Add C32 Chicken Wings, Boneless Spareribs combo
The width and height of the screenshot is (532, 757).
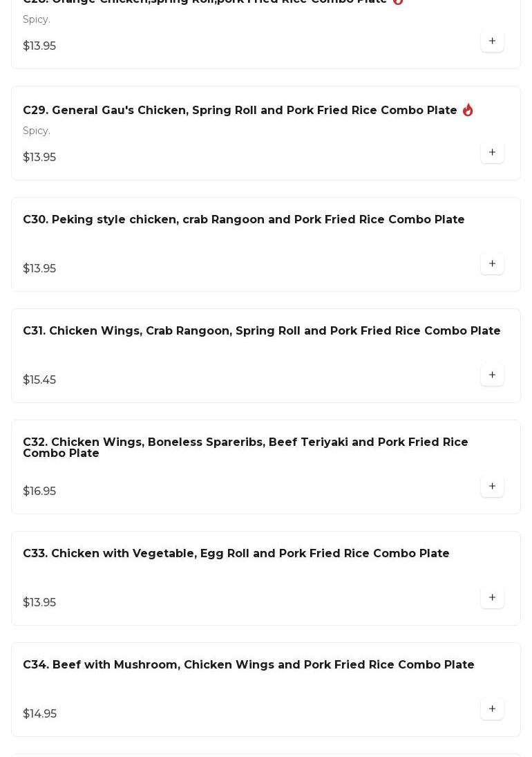pos(492,486)
